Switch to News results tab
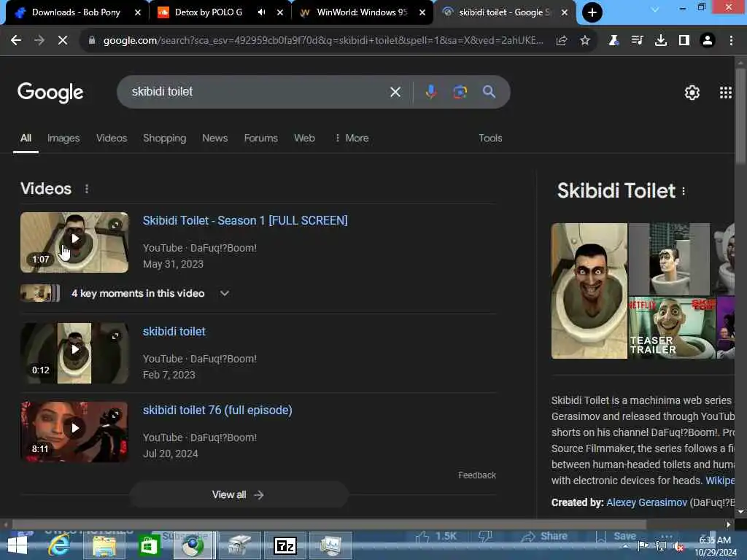This screenshot has height=560, width=747. pos(215,138)
